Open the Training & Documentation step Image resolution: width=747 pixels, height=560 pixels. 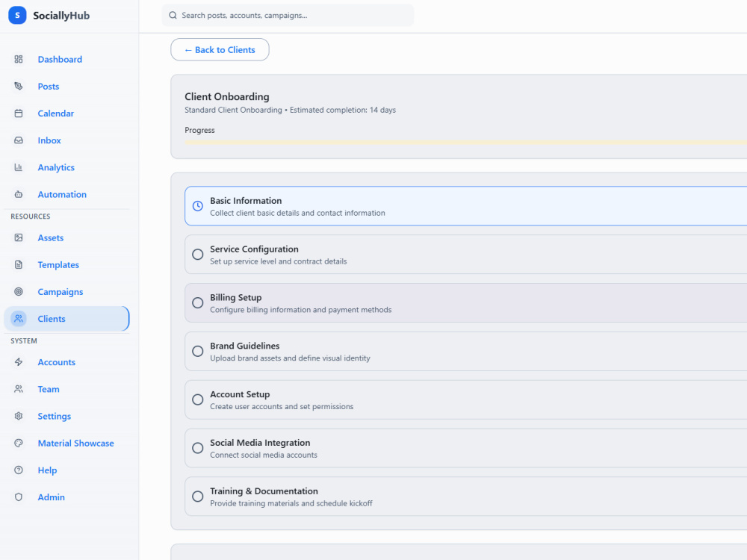[x=466, y=497]
